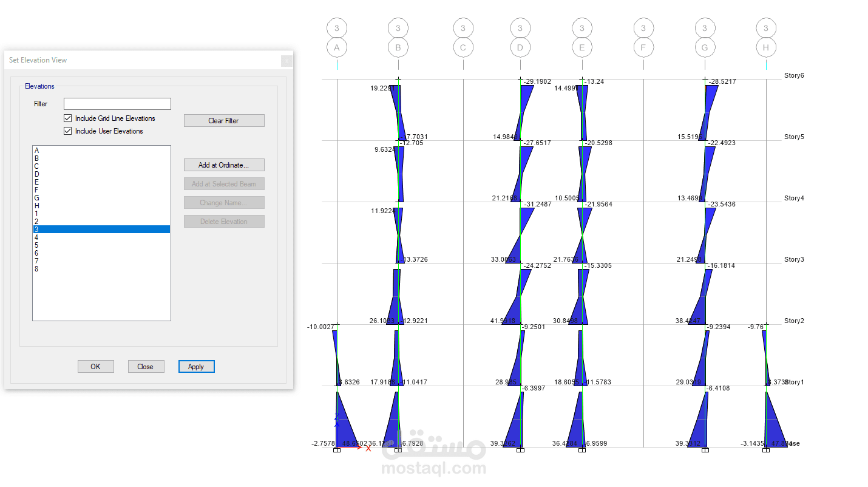Image resolution: width=868 pixels, height=487 pixels.
Task: Click the Story4 level label
Action: click(794, 199)
